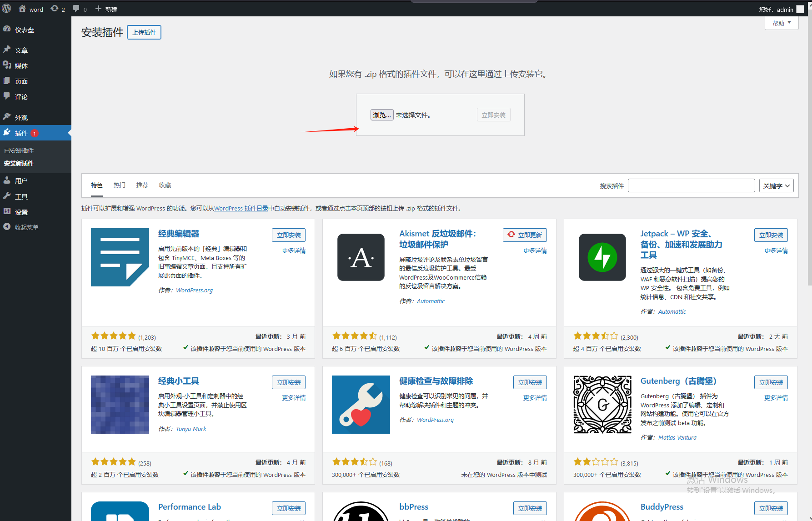Switch to the 推荐 tab

tap(142, 185)
